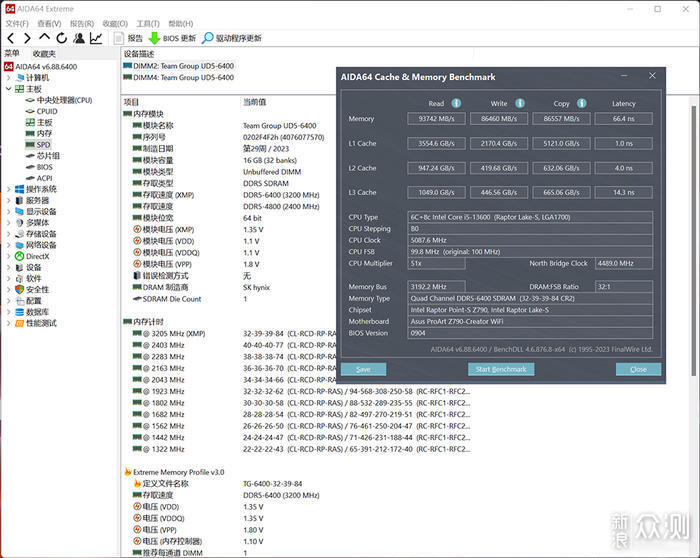Select the AIDA64 v6.88.6400 root node
This screenshot has width=700, height=558.
pyautogui.click(x=41, y=67)
